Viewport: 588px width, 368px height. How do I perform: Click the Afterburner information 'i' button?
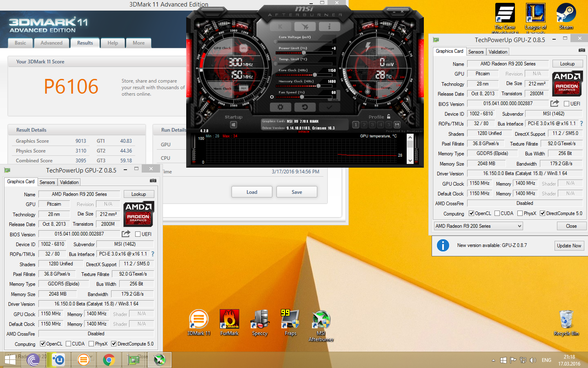pyautogui.click(x=329, y=27)
